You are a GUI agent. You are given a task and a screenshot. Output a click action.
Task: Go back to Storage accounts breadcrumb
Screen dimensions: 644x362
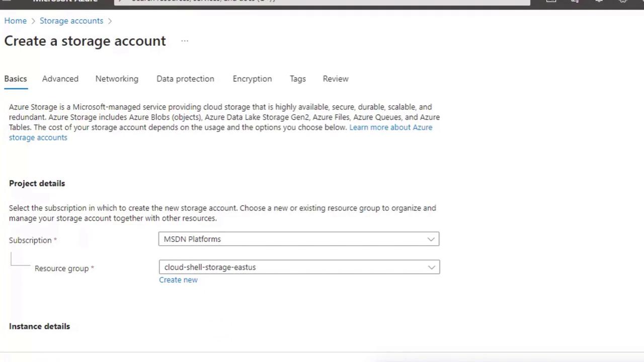tap(71, 21)
